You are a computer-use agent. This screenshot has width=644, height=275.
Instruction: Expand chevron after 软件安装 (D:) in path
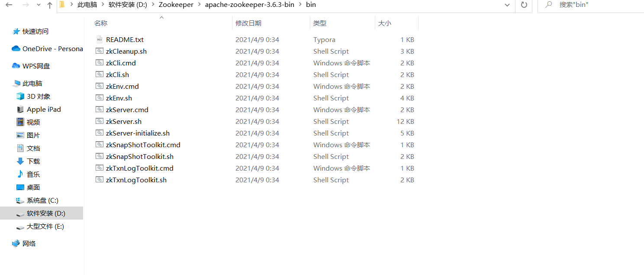153,5
